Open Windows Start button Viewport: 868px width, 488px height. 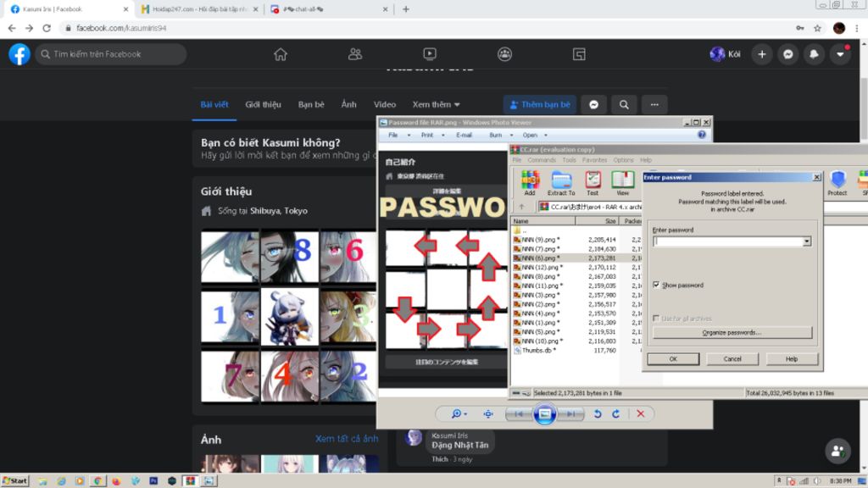[x=15, y=481]
